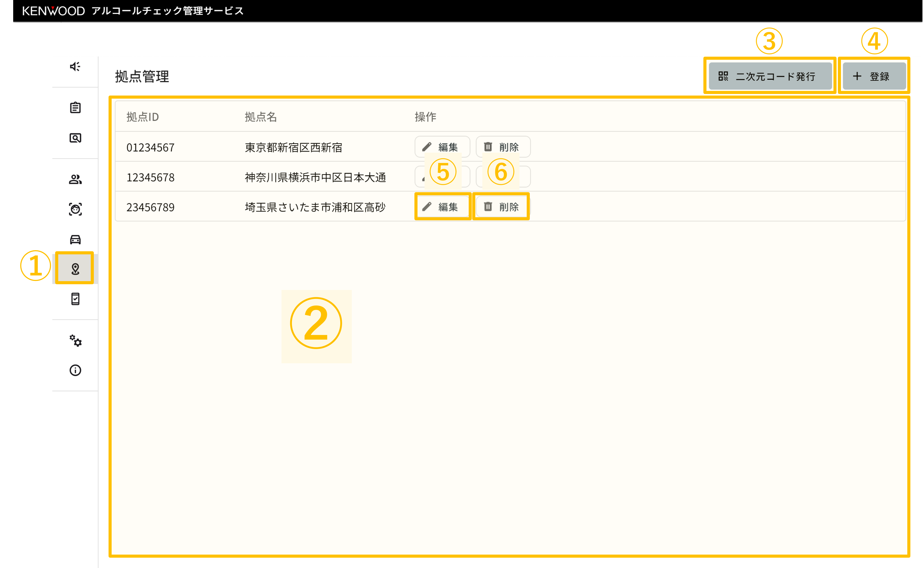
Task: Open the settings gears icon in sidebar
Action: coord(75,340)
